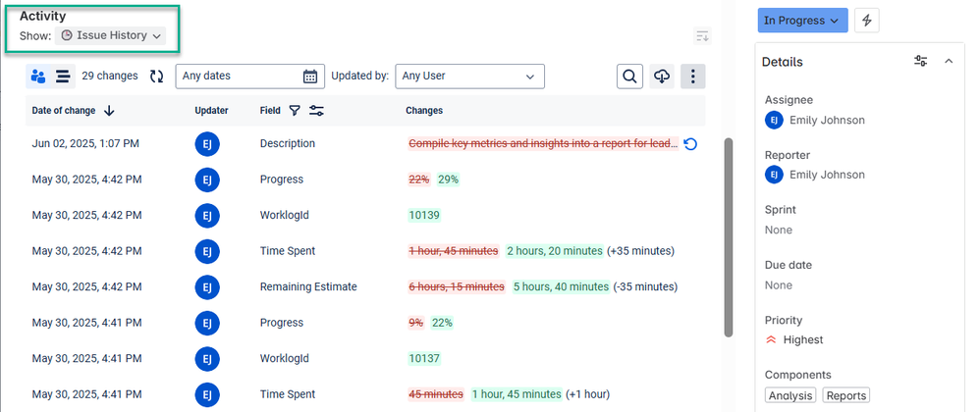Click the 29 changes count label
This screenshot has width=980, height=412.
pyautogui.click(x=110, y=77)
